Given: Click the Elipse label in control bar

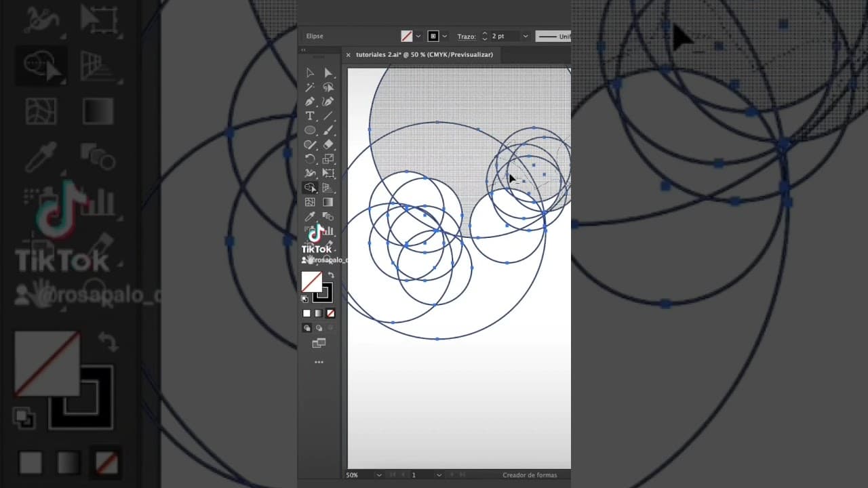Looking at the screenshot, I should 315,36.
